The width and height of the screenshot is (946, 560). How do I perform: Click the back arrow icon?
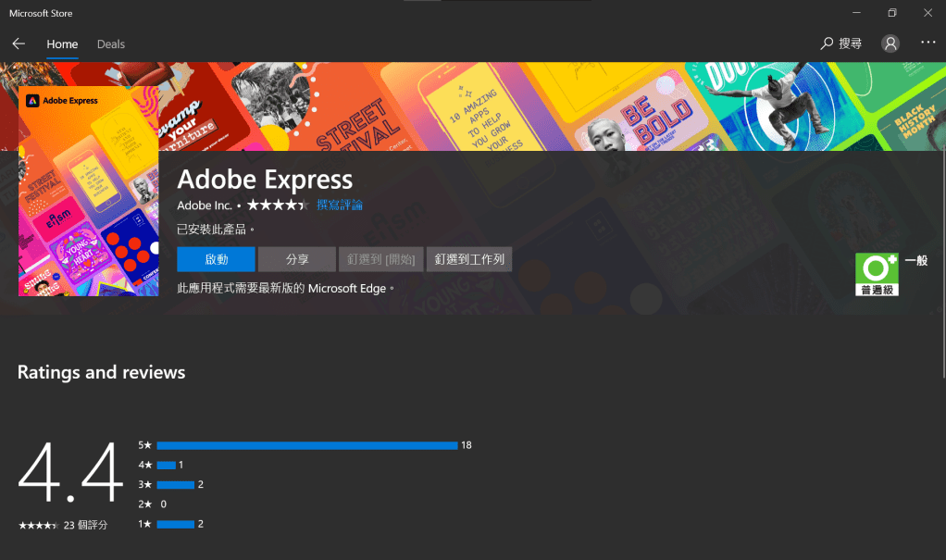[x=19, y=44]
